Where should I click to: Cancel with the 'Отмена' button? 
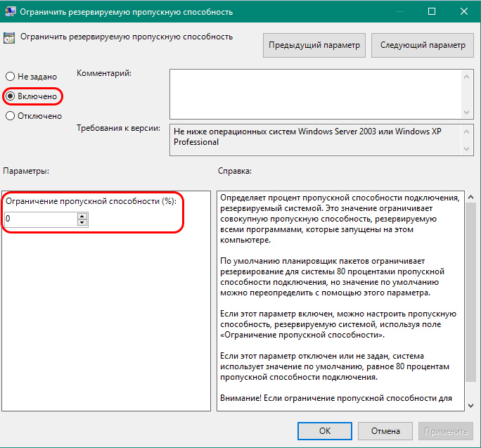point(385,431)
